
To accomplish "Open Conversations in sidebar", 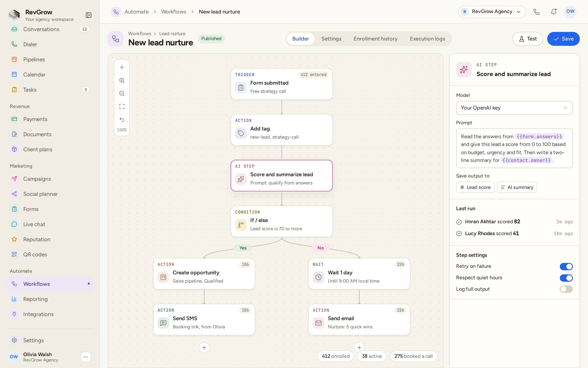I will [x=50, y=29].
